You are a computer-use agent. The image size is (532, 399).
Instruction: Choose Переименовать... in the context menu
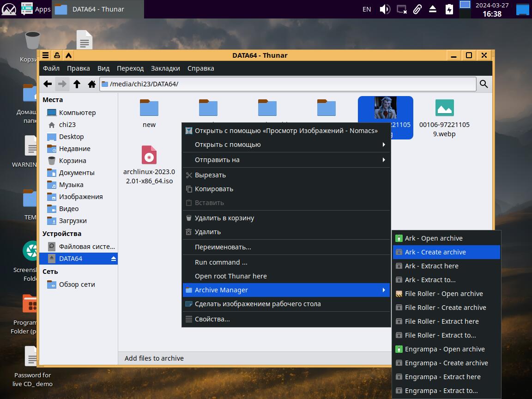(286, 248)
